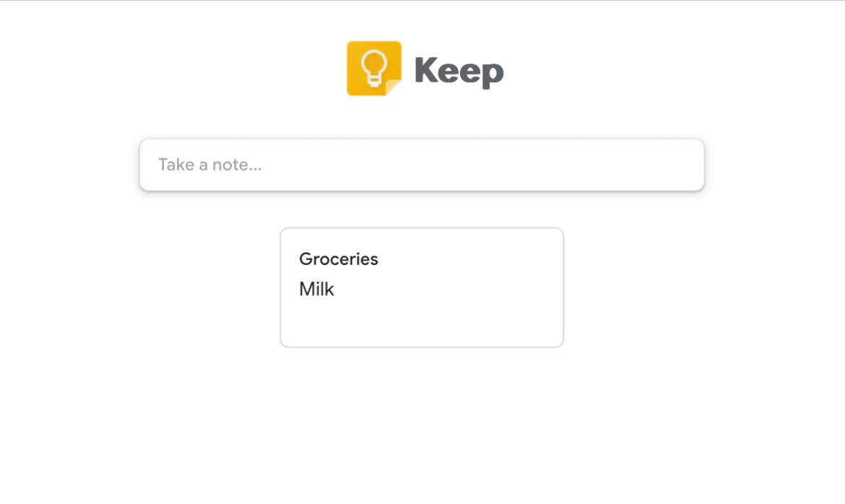Screen dimensions: 845x504
Task: Click blank area left of Groceries card
Action: (x=140, y=287)
